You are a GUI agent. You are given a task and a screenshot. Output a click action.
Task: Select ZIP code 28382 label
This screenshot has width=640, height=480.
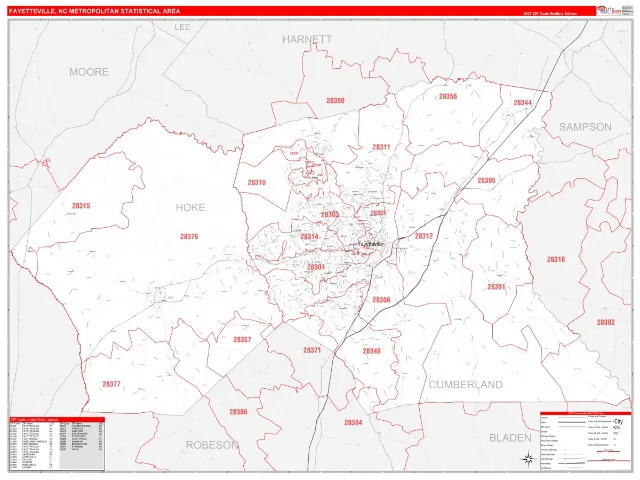point(605,322)
